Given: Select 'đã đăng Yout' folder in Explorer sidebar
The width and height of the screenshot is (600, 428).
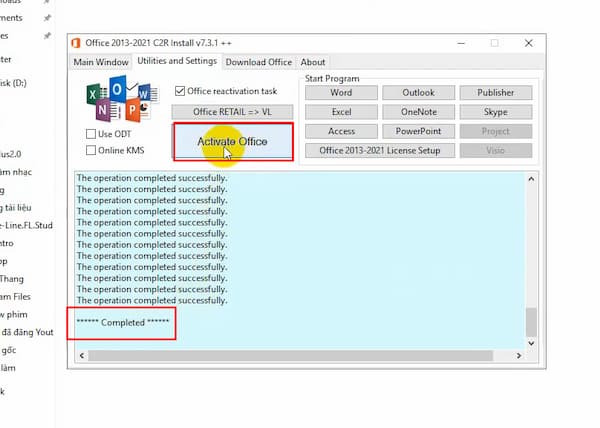Looking at the screenshot, I should [x=27, y=332].
